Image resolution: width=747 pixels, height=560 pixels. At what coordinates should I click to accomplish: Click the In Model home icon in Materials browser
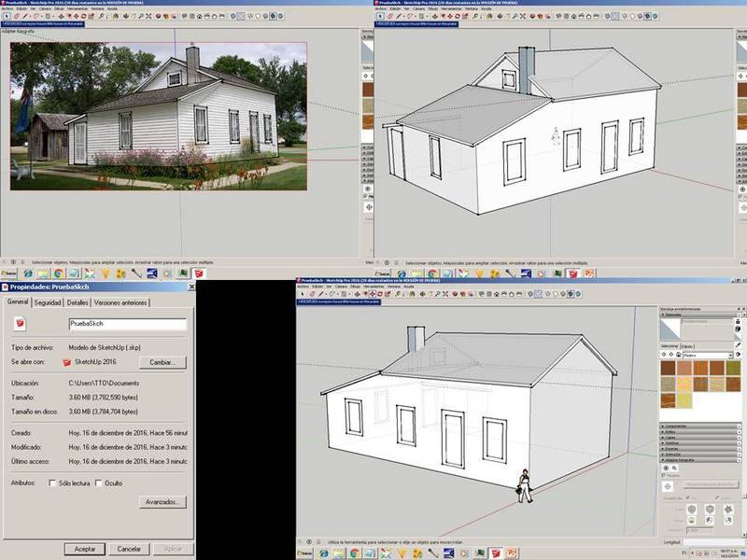click(677, 356)
